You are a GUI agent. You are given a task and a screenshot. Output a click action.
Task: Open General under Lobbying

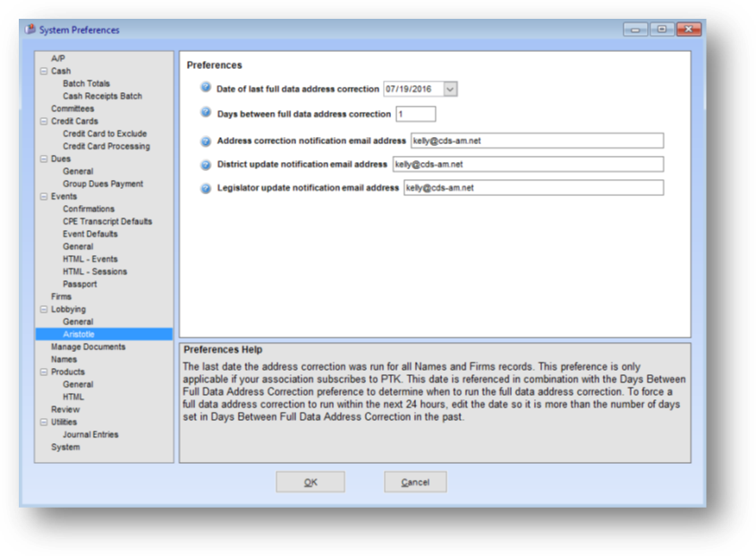[78, 322]
